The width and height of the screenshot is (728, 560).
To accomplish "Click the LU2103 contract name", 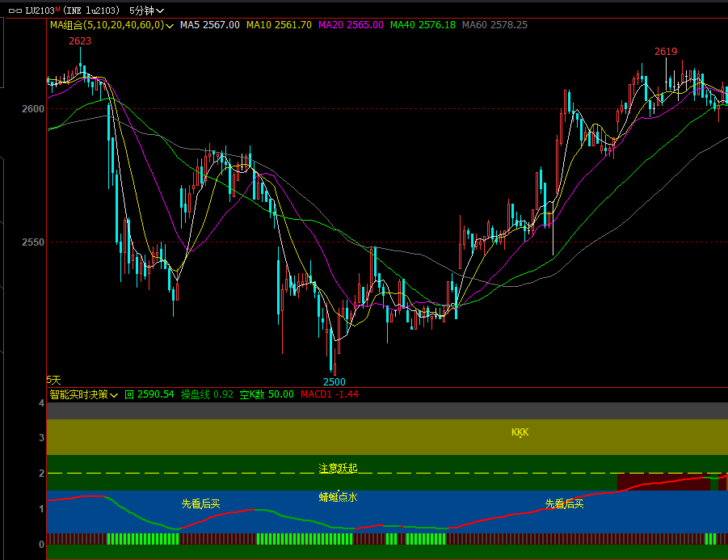I will click(x=39, y=11).
